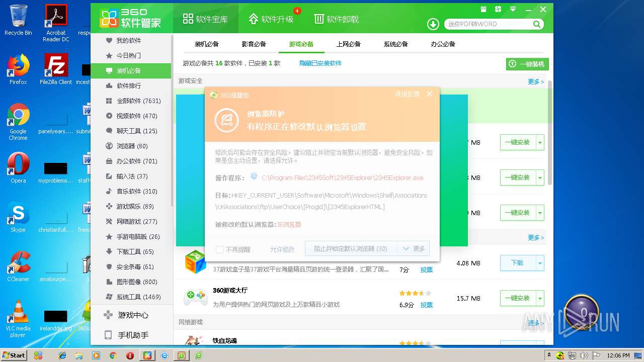This screenshot has height=362, width=644.
Task: Open Opera from the taskbar
Action: tap(130, 355)
